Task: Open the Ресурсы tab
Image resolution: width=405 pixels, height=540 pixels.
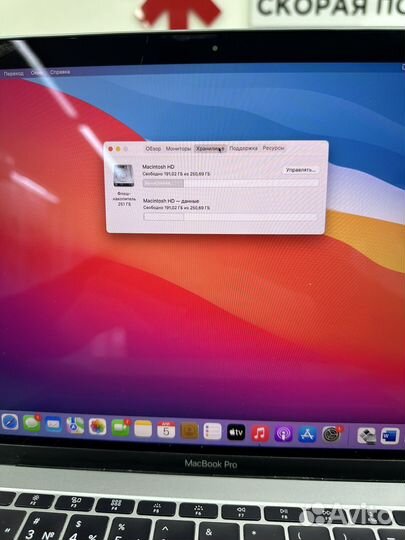Action: coord(273,148)
